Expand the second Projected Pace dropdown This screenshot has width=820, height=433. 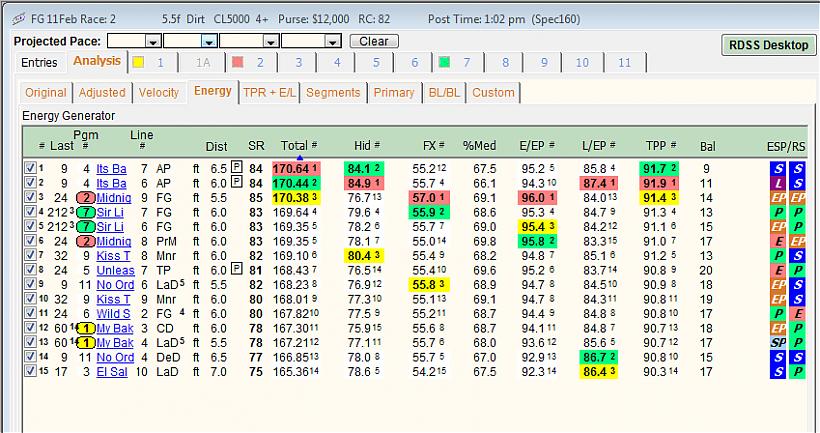(209, 41)
